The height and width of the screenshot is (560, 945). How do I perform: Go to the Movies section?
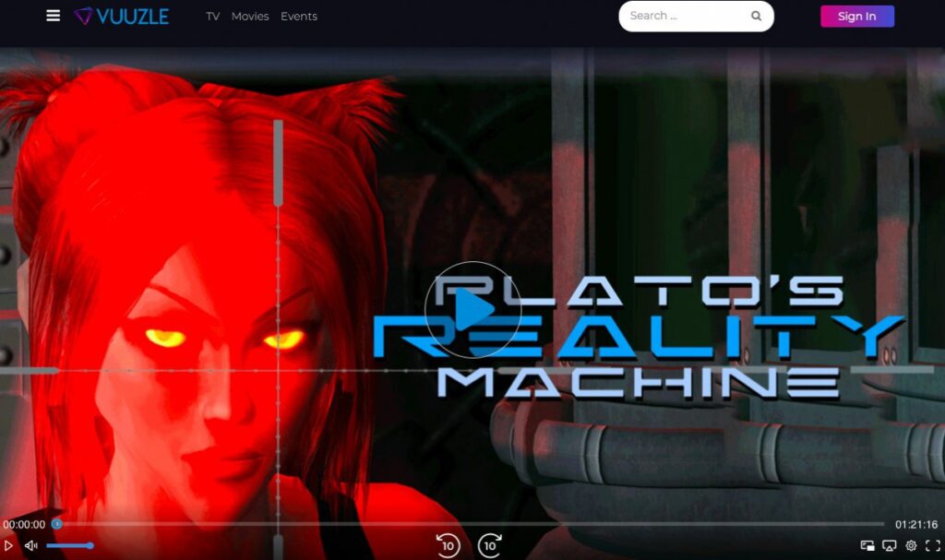tap(250, 17)
